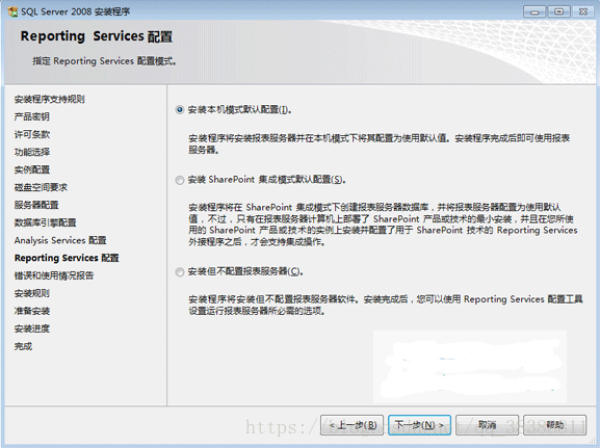Select the 安装进度 step in the sidebar

[32, 329]
